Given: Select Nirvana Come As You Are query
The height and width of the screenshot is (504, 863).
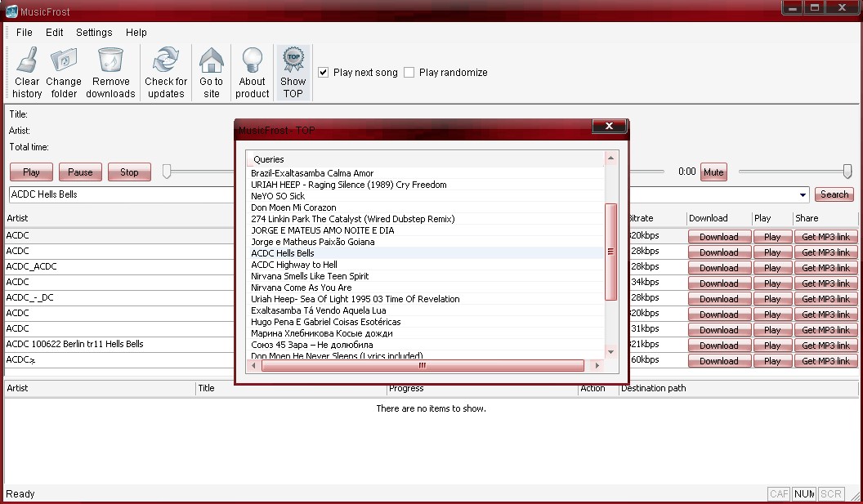Looking at the screenshot, I should [301, 288].
